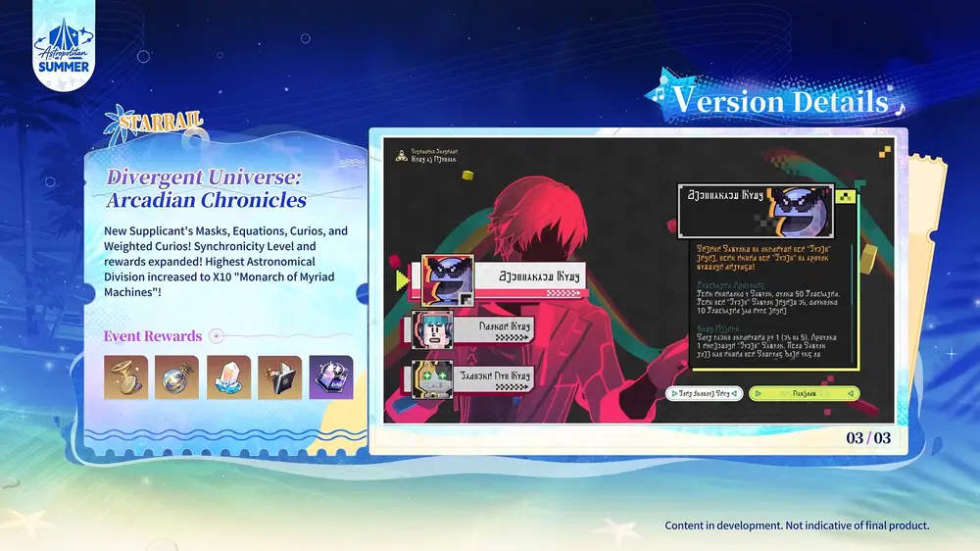Click the '03 / 03' page counter
Image resolution: width=980 pixels, height=551 pixels.
868,438
